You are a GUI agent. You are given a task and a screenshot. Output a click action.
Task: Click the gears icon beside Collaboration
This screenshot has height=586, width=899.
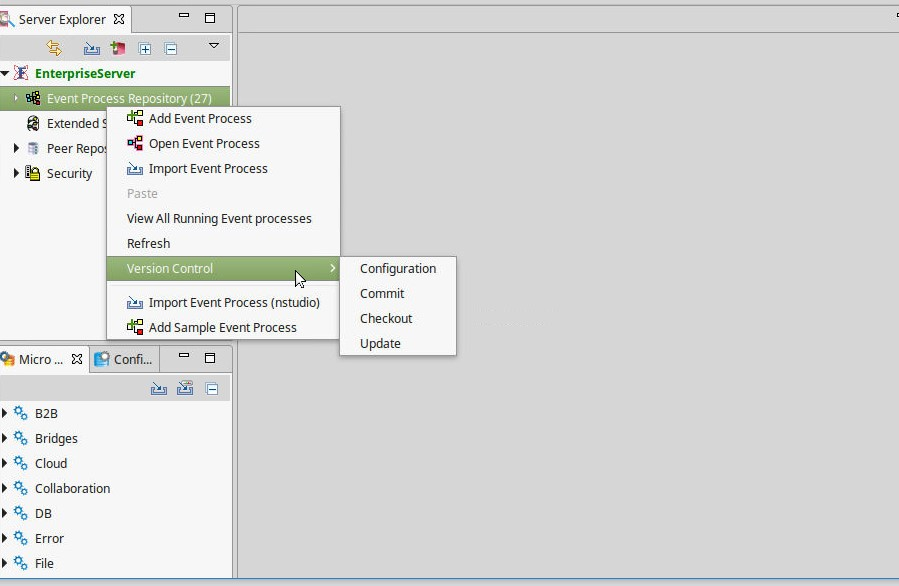point(21,488)
